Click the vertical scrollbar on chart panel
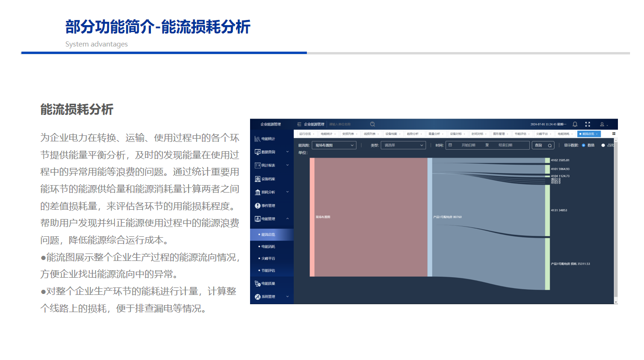This screenshot has height=360, width=644. pos(616,223)
